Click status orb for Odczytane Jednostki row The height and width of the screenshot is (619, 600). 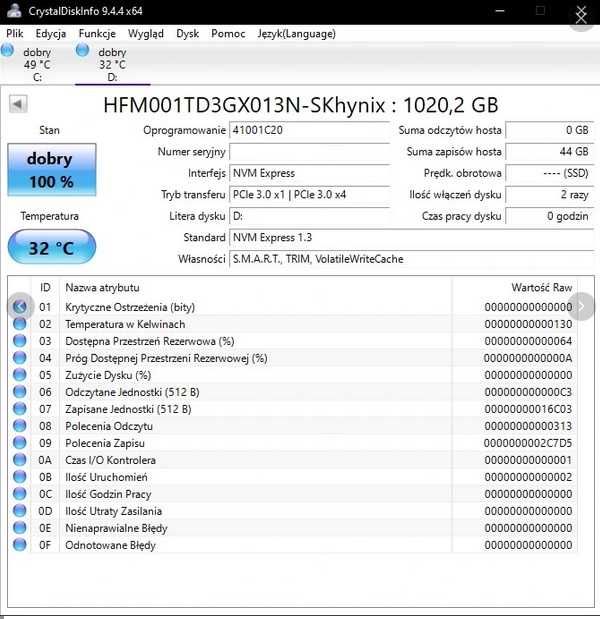point(19,392)
